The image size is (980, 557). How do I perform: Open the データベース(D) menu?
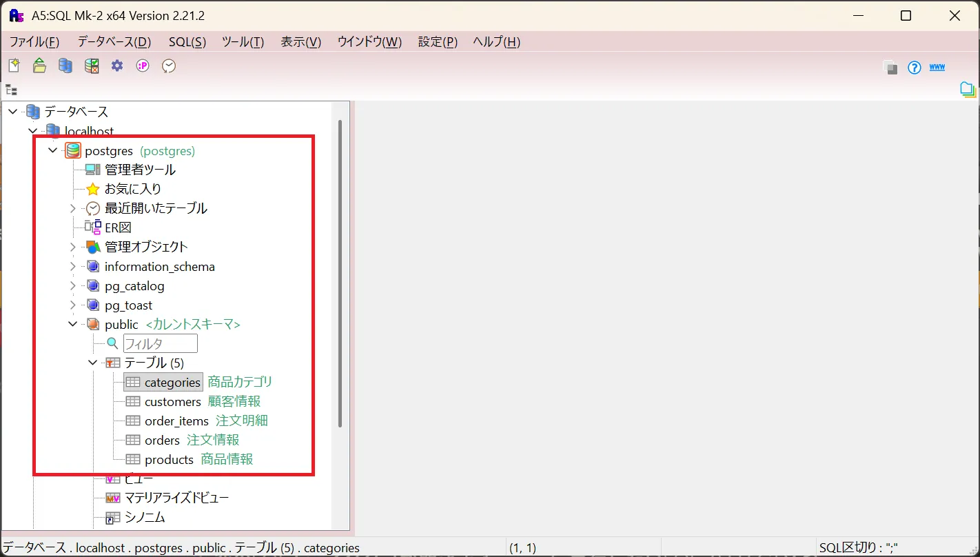pyautogui.click(x=114, y=42)
